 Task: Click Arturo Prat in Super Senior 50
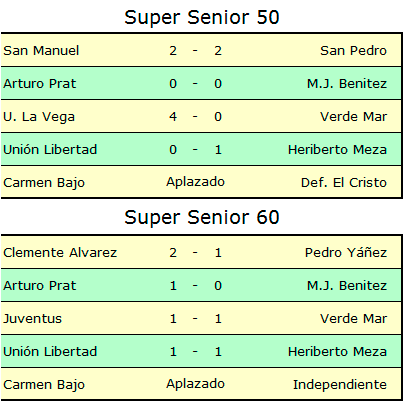40,84
